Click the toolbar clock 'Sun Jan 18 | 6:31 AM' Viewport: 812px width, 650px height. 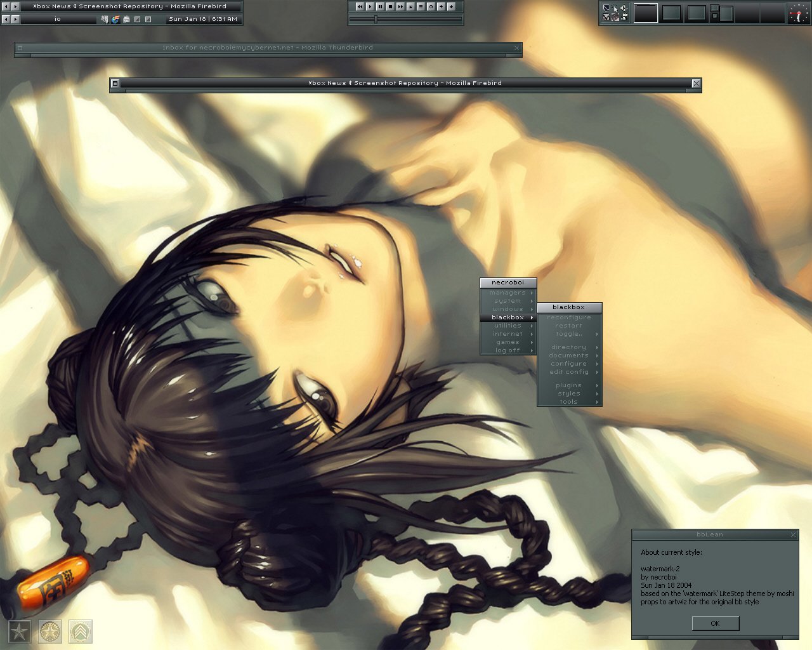click(203, 19)
